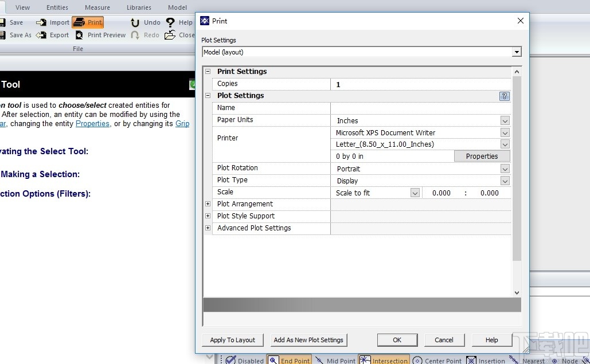Open the Plot Type Display dropdown
The image size is (590, 364).
tap(505, 181)
